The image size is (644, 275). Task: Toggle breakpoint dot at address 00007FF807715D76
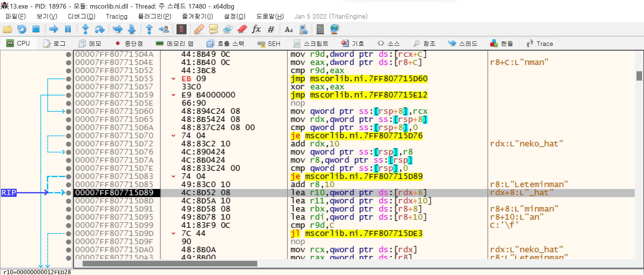(68, 152)
